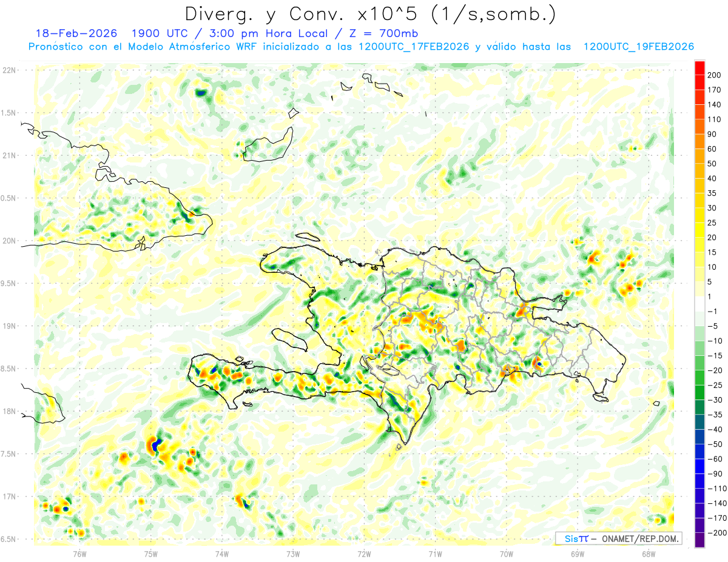Screen dimensions: 728x562
Task: Click the "-60" colorbar value
Action: coord(715,459)
